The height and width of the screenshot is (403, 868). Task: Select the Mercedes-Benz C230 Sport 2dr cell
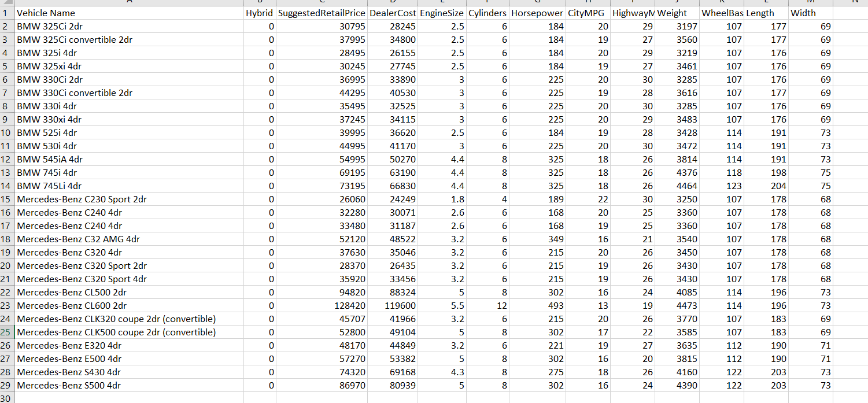(129, 199)
